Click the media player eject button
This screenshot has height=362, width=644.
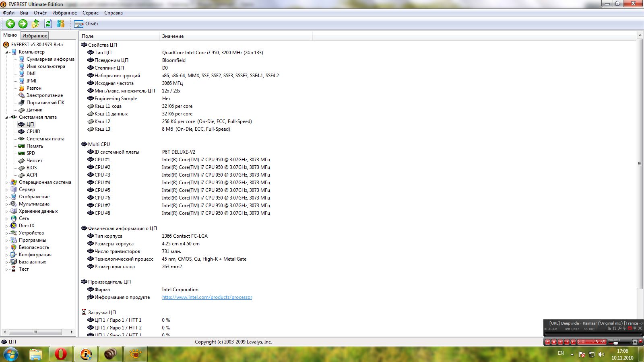coord(635,342)
